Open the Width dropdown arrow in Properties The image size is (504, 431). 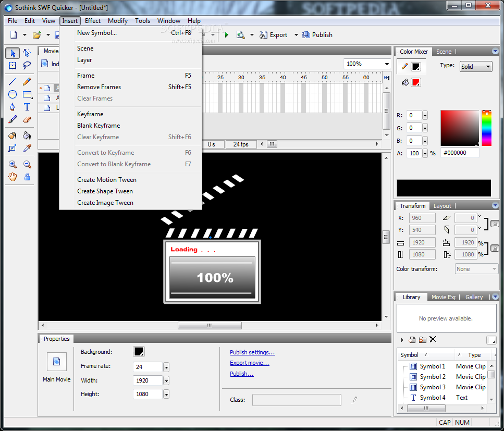pos(166,380)
